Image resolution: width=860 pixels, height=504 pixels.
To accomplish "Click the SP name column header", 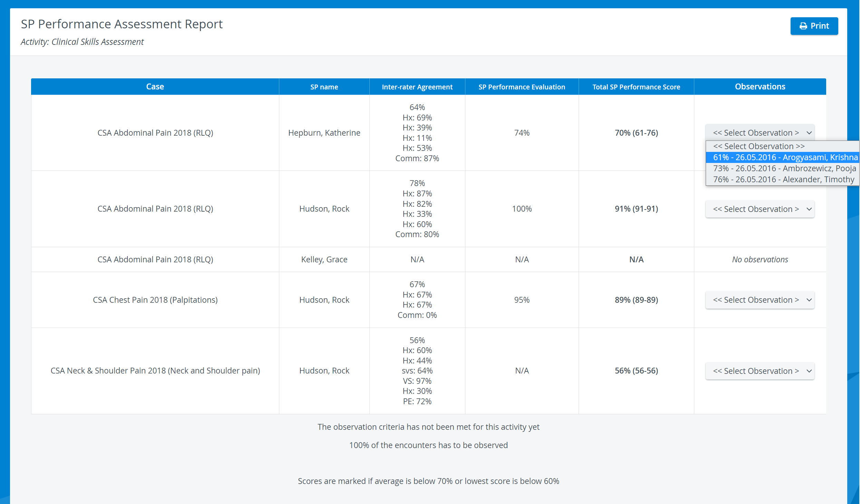I will pyautogui.click(x=324, y=87).
